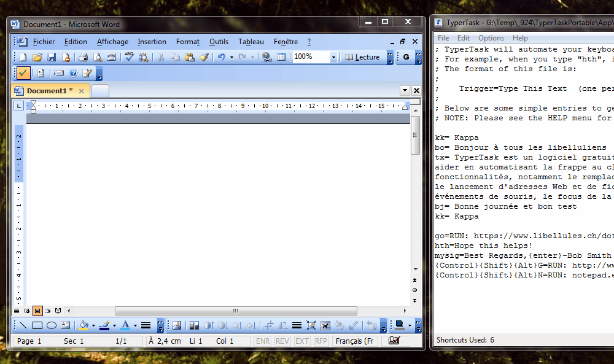Open the Edition menu in Word
This screenshot has height=364, width=614.
(x=76, y=42)
